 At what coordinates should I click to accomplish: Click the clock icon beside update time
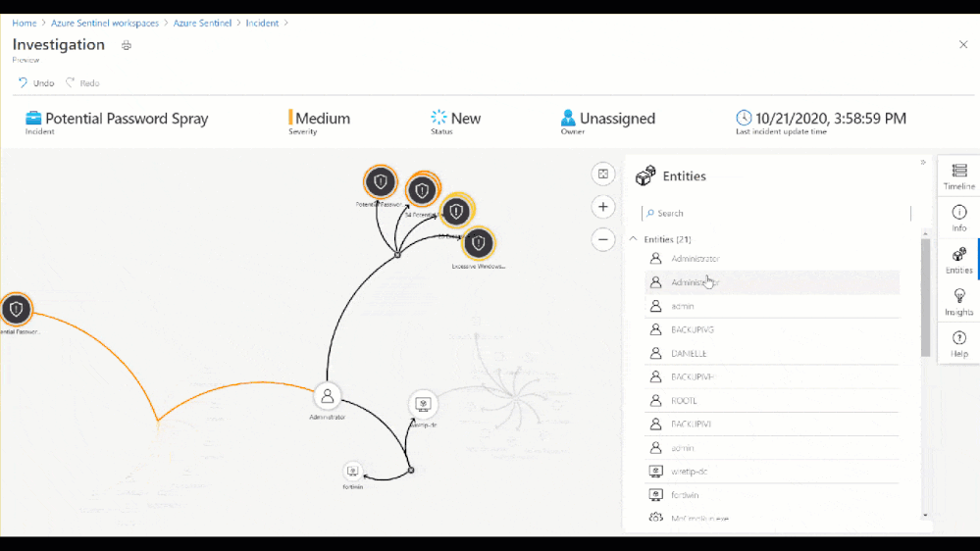tap(744, 118)
